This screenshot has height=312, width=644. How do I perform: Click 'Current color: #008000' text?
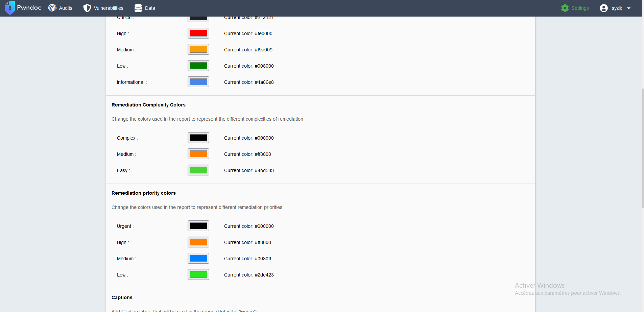coord(249,66)
